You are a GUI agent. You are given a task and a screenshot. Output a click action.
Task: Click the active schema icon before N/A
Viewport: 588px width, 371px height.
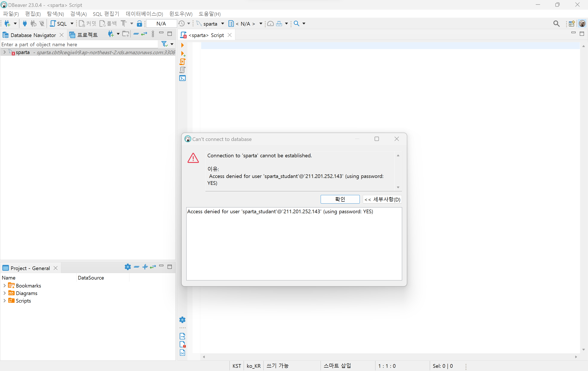(231, 23)
